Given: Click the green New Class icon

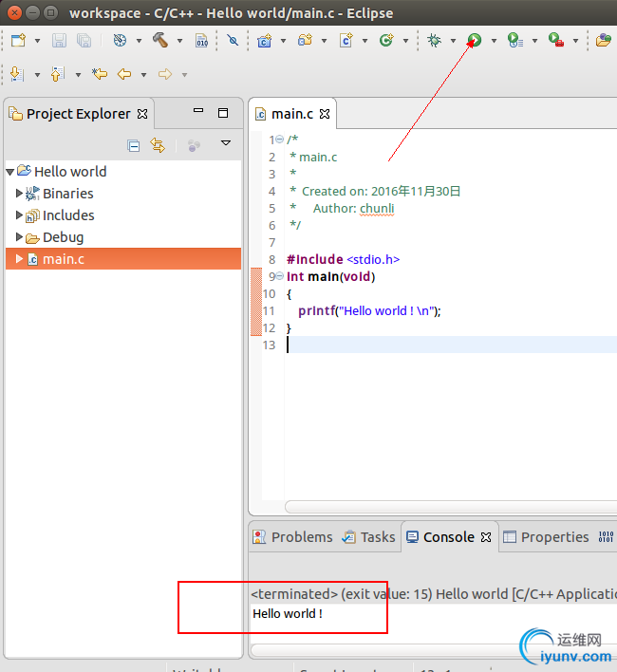Looking at the screenshot, I should pos(386,40).
